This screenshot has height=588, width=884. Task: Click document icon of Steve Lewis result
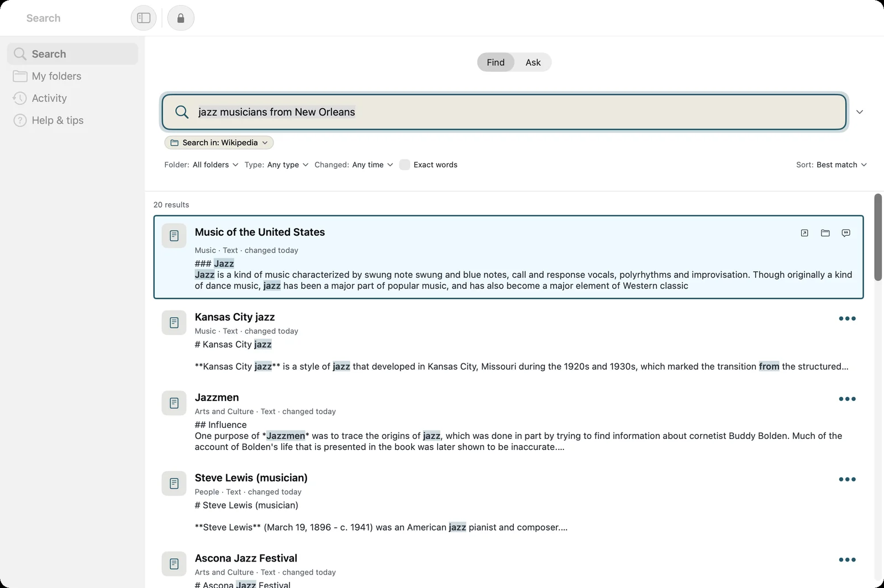174,484
